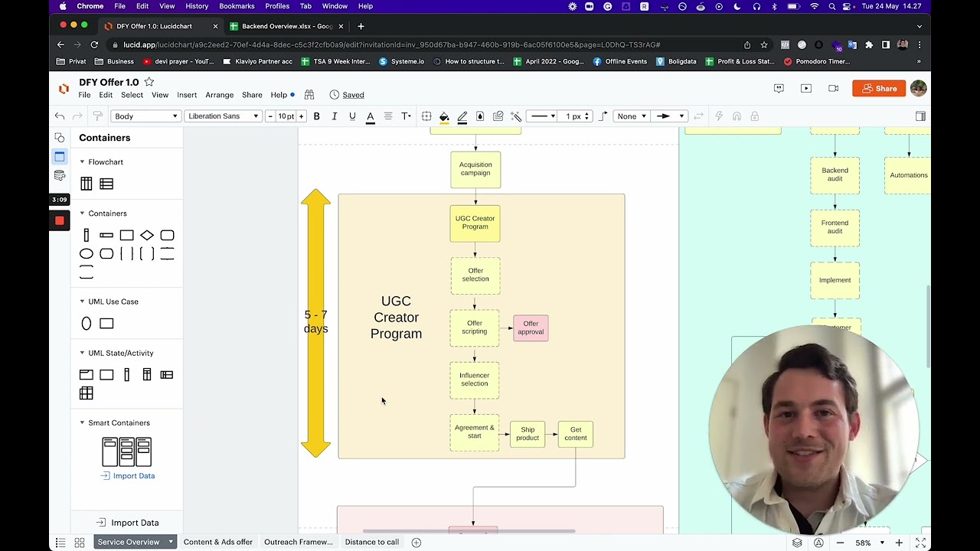Select the first Flowchart swimlane shape
This screenshot has width=980, height=551.
coord(87,184)
